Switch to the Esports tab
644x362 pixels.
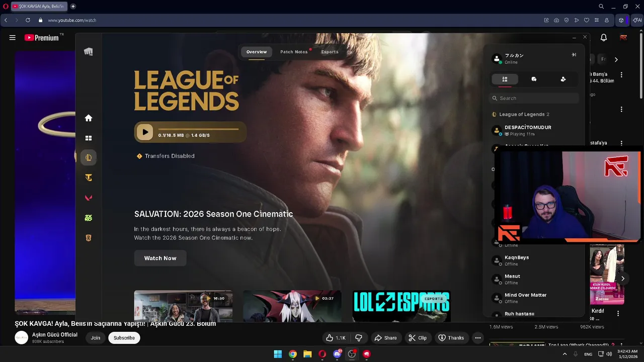[x=330, y=52]
